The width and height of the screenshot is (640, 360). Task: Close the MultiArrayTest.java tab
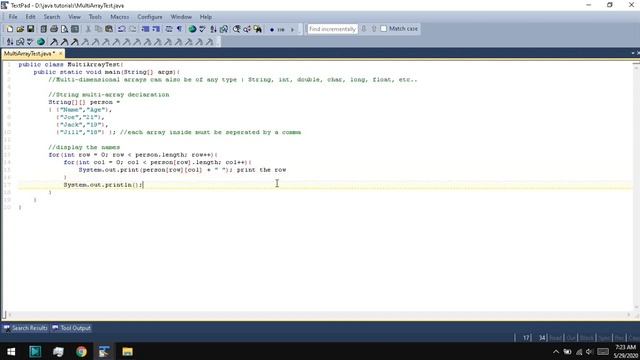point(60,53)
